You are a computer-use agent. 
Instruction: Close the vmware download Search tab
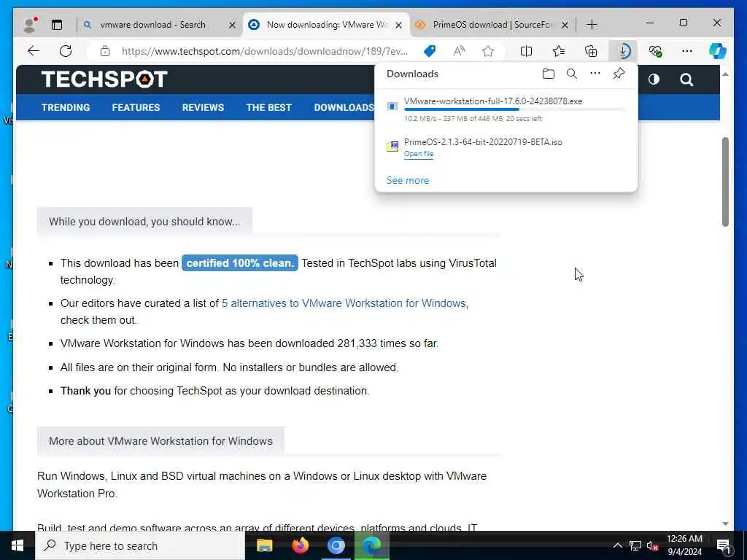click(x=232, y=26)
